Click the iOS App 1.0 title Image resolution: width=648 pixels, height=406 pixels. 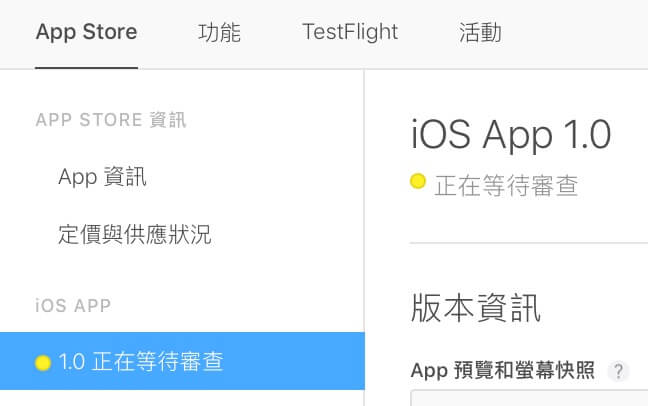coord(511,134)
